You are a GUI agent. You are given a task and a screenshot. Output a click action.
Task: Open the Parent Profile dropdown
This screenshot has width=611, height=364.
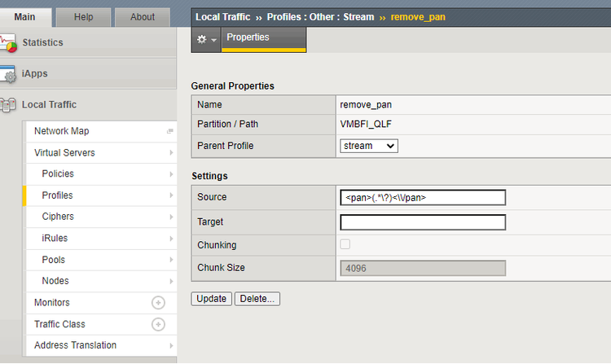[x=369, y=146]
